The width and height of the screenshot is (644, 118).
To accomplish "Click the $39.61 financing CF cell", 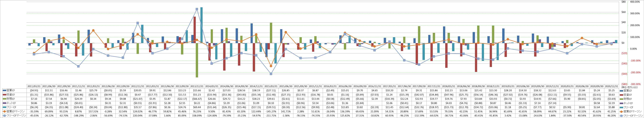I will pyautogui.click(x=271, y=99).
